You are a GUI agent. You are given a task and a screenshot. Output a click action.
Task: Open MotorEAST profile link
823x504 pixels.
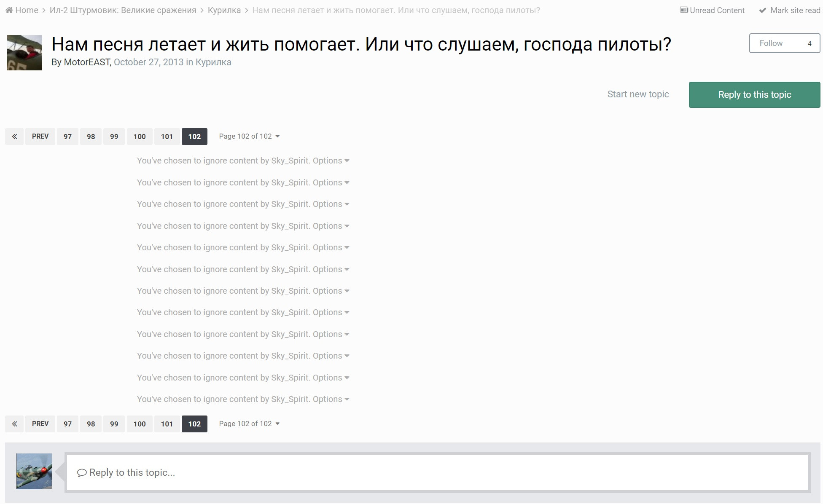pos(87,62)
